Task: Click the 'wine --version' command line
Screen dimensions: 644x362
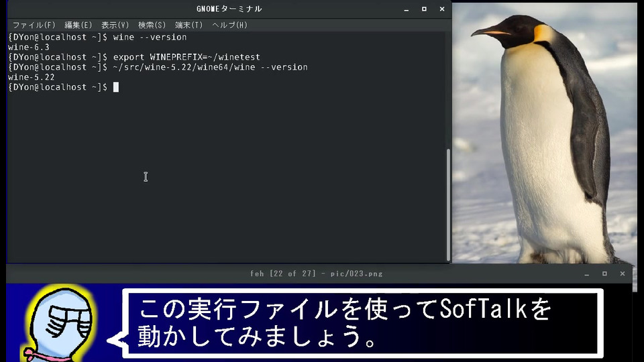Action: (x=97, y=37)
